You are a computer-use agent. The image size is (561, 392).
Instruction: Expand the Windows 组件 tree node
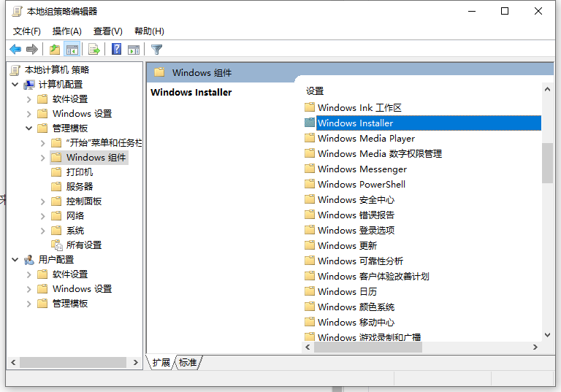(x=43, y=158)
